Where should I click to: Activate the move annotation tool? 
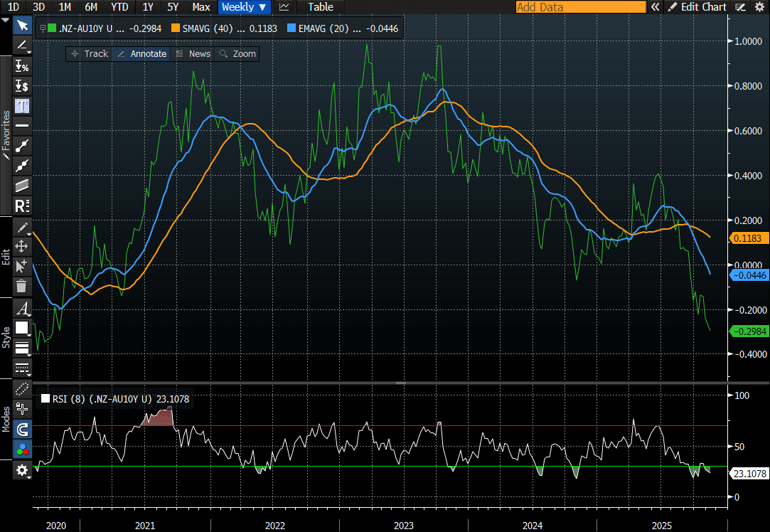tap(22, 246)
